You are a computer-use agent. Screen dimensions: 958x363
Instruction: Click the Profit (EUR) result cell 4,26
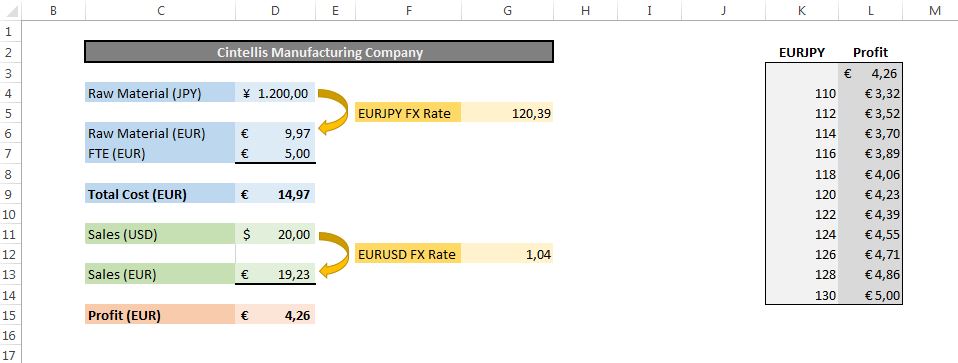click(276, 315)
